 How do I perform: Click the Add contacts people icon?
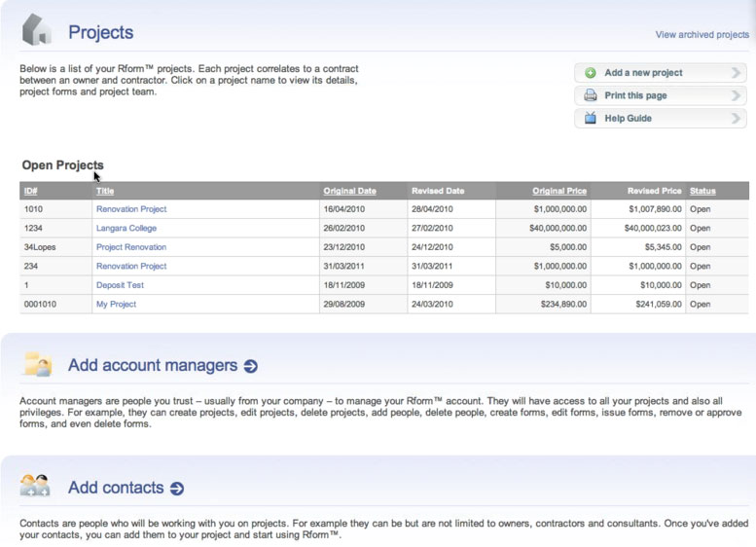35,486
